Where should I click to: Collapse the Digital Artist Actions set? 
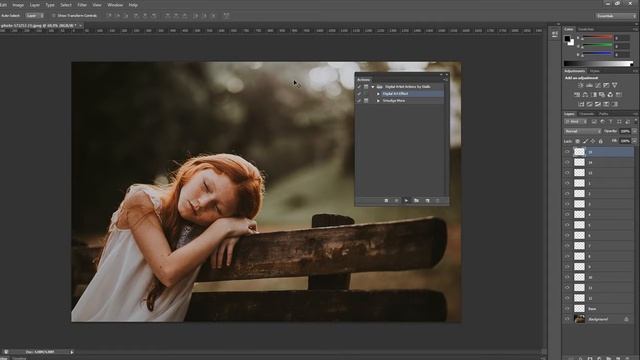(373, 87)
